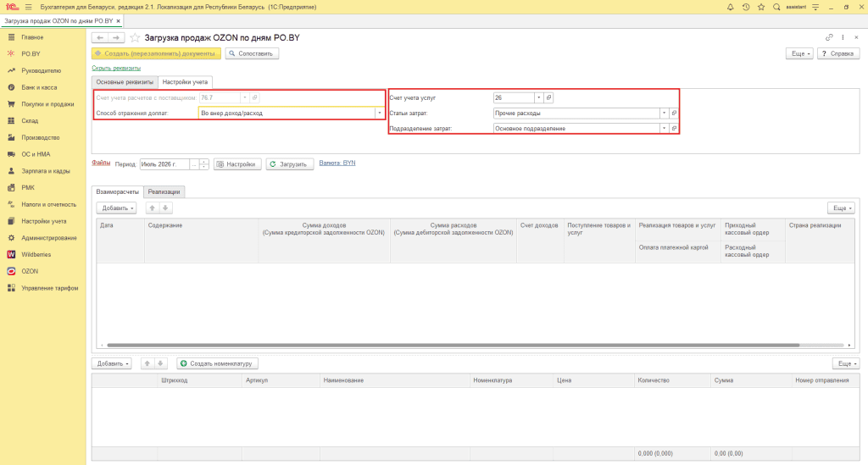
Task: Close the Загрузка продаж OZON tab
Action: coord(118,21)
